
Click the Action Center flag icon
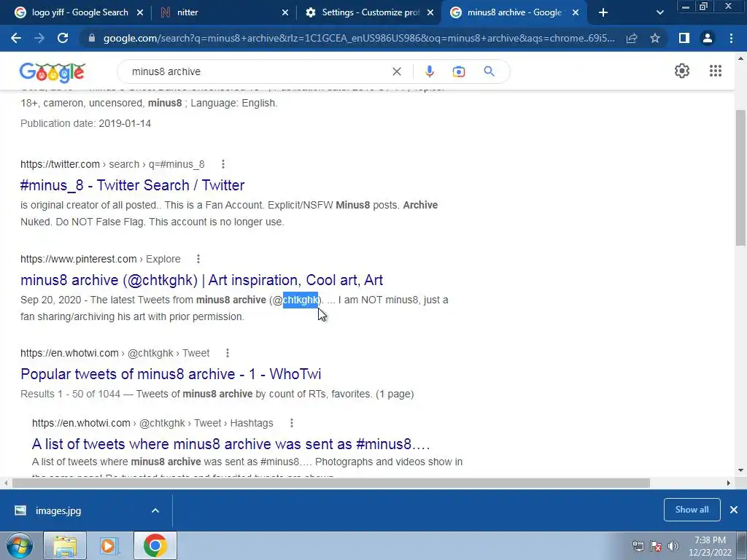[656, 546]
